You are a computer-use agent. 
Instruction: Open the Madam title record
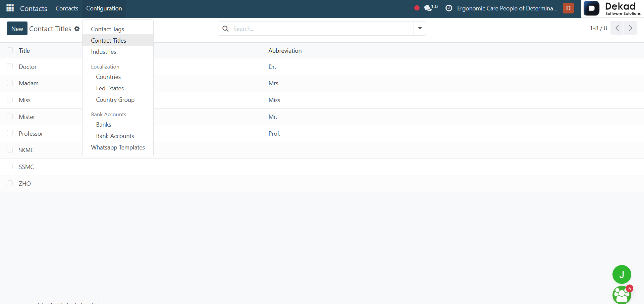[x=29, y=83]
